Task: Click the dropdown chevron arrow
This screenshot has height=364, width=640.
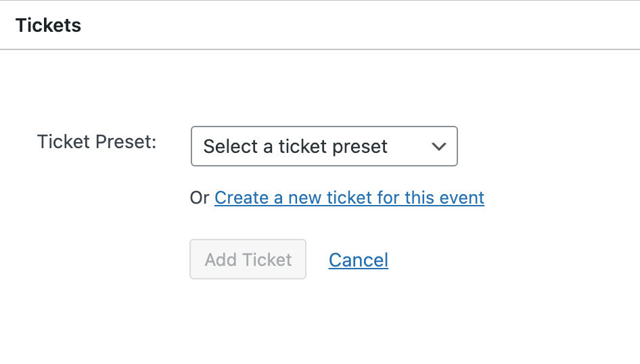Action: (x=438, y=146)
